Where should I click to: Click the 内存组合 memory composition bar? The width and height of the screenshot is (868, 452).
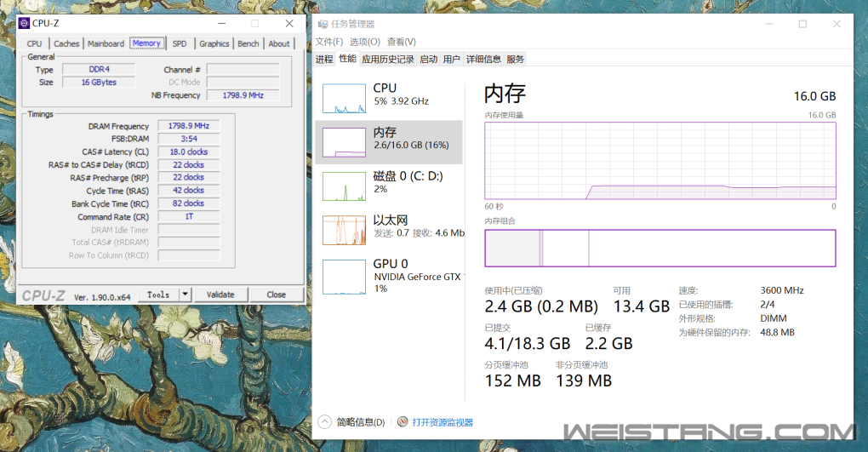coord(660,249)
